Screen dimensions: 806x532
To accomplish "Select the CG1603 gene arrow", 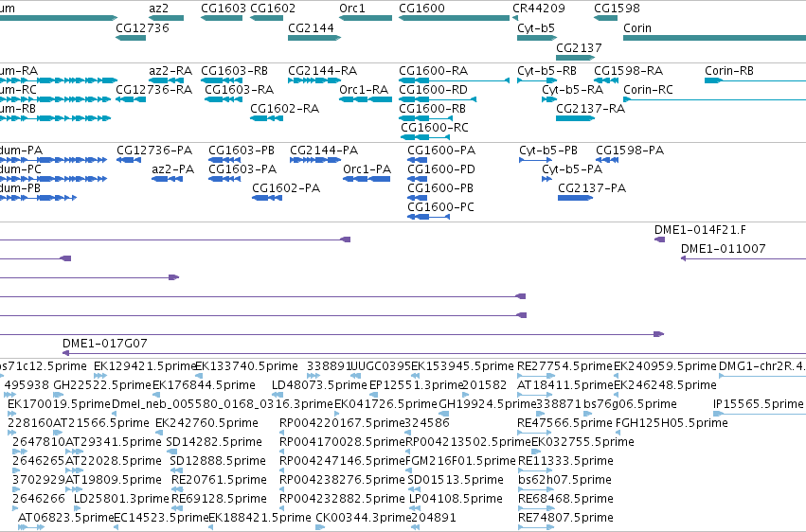I will (x=222, y=18).
